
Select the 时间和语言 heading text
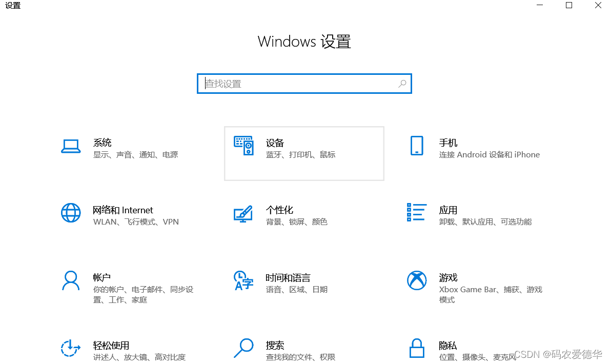coord(288,278)
